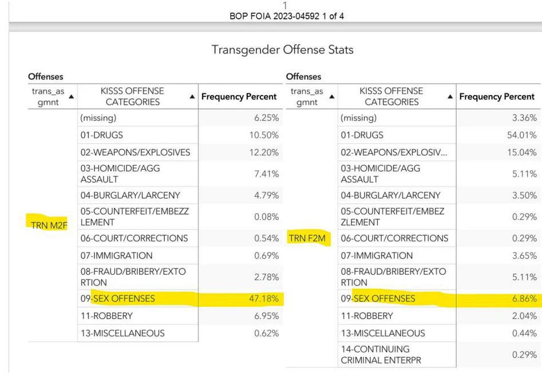
Task: Select the 15.04% weapons percentage cell
Action: tap(521, 152)
